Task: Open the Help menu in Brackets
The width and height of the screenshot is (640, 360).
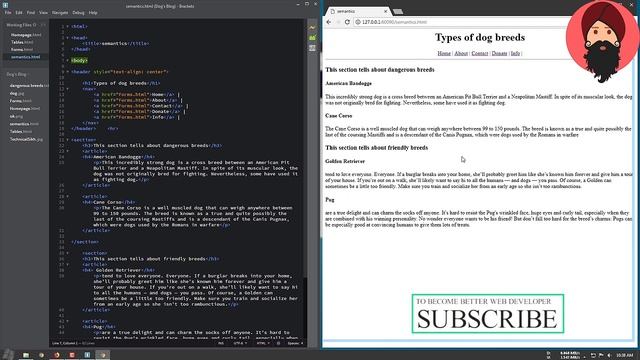Action: click(93, 13)
